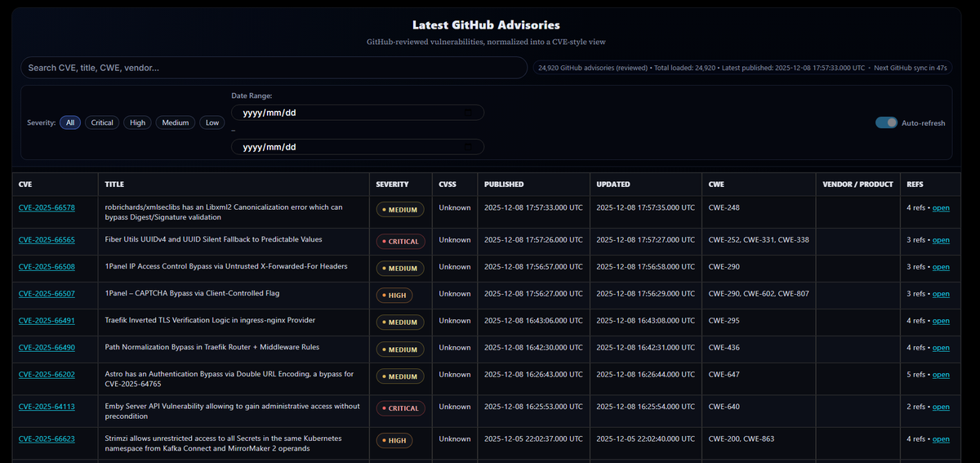Image resolution: width=980 pixels, height=463 pixels.
Task: Open the CVE-2025-66491 link
Action: click(x=47, y=321)
